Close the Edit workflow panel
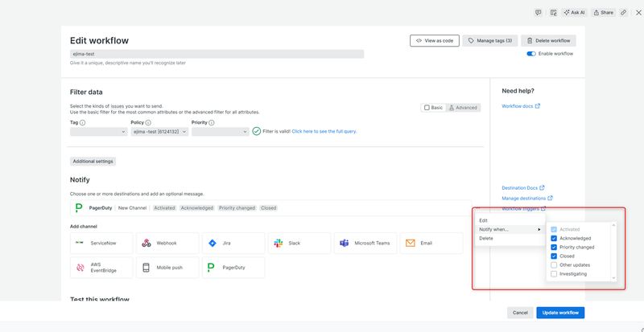The width and height of the screenshot is (644, 332). (x=638, y=13)
